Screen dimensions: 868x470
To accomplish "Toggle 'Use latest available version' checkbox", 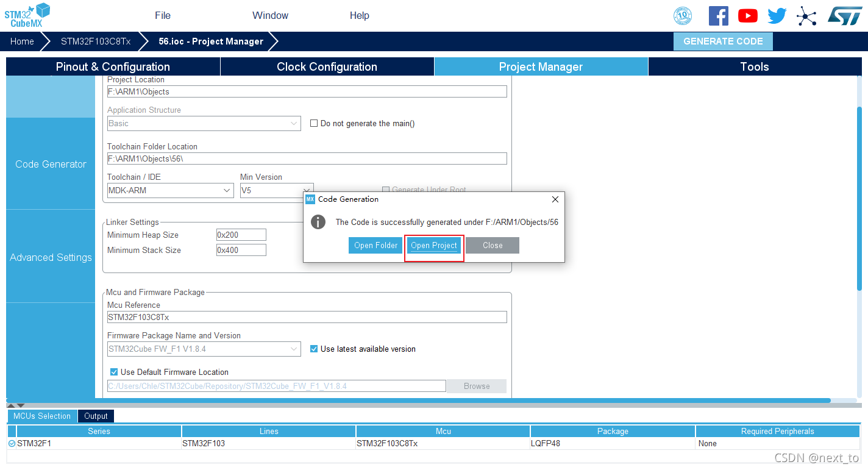I will 314,349.
